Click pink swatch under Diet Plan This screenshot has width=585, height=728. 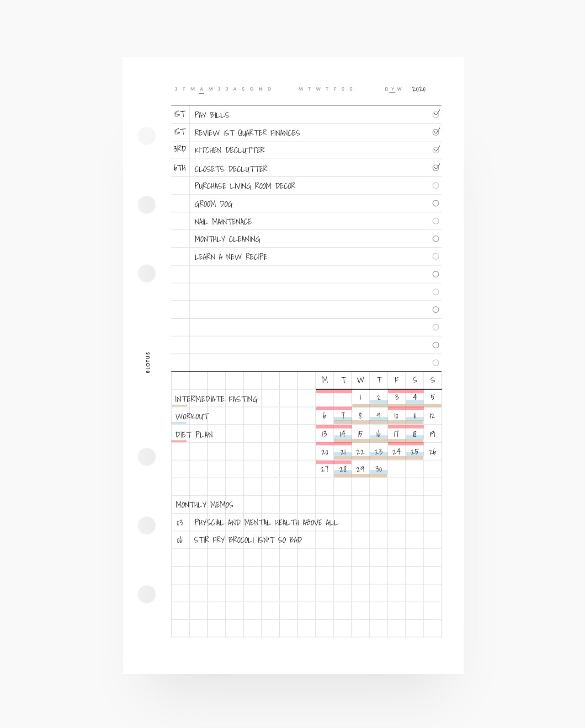(179, 441)
